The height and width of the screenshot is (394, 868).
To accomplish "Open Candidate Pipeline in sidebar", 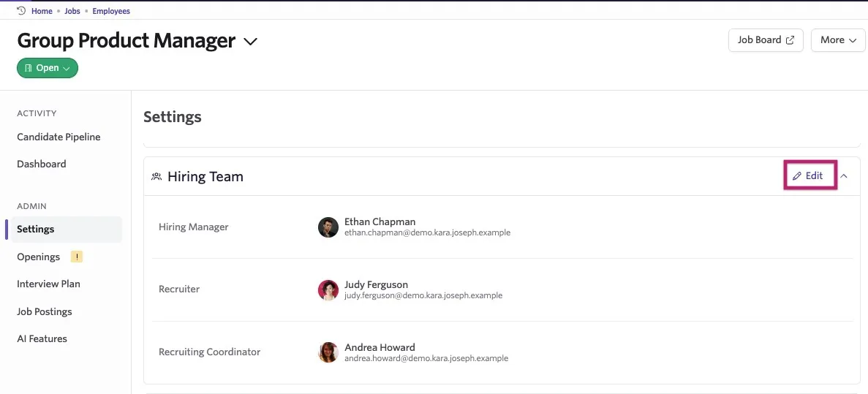I will pos(59,137).
